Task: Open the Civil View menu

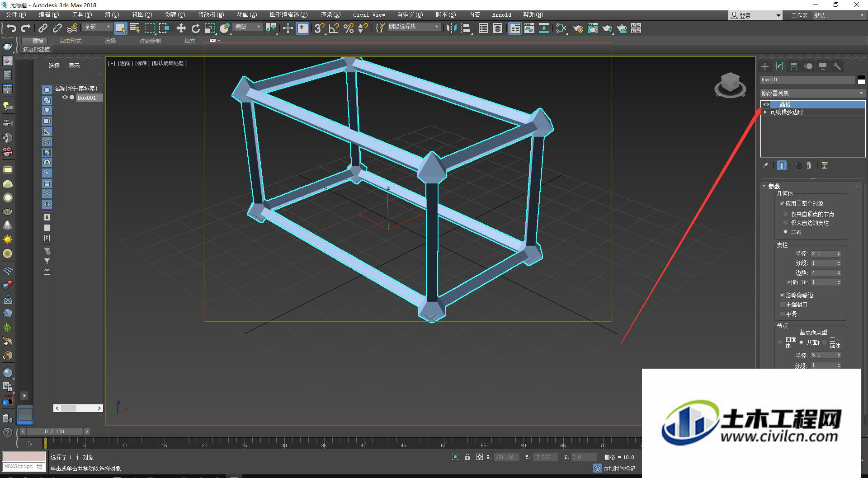Action: [369, 15]
